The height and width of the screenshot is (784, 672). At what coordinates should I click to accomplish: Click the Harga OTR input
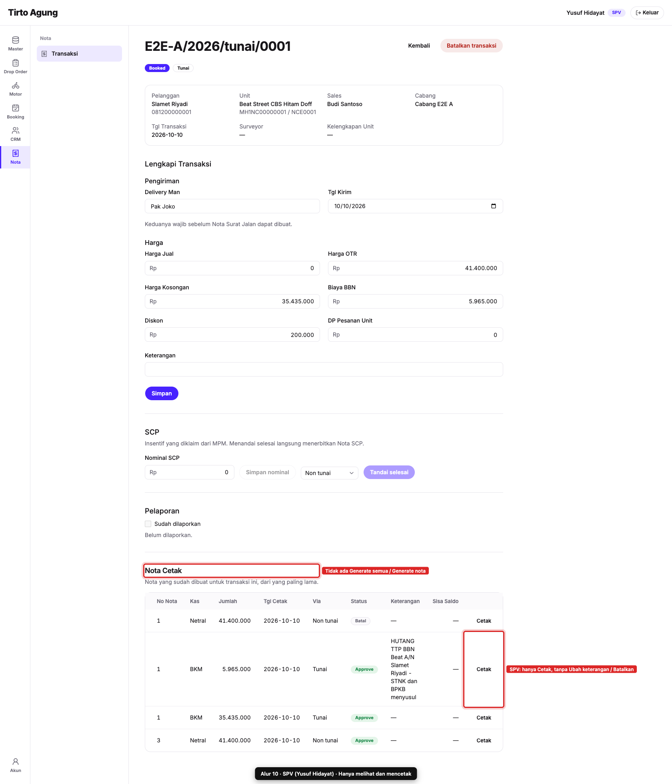tap(415, 268)
